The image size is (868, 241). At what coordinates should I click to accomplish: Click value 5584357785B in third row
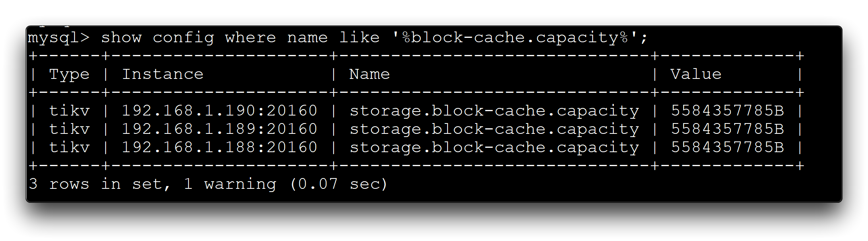point(727,147)
